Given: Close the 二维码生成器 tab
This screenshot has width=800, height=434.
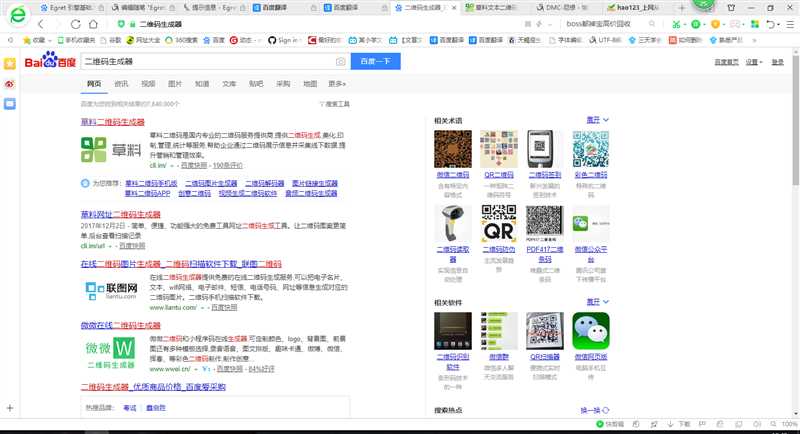Looking at the screenshot, I should 454,8.
